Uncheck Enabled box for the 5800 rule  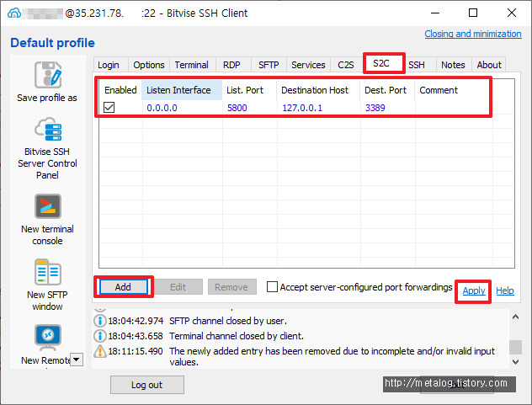(x=109, y=108)
